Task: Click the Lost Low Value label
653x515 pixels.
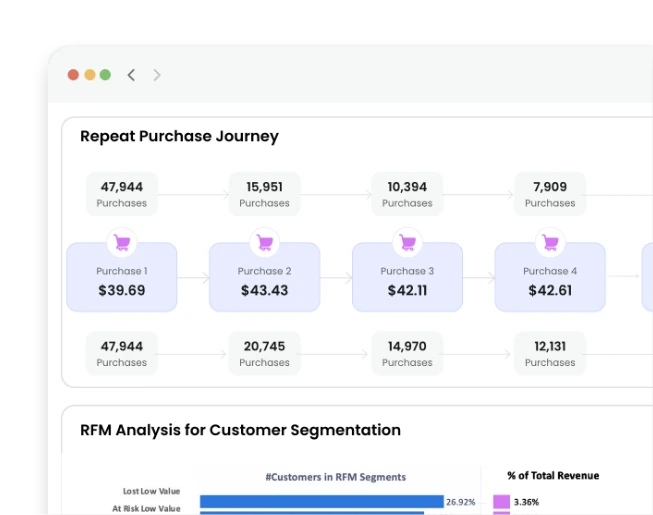Action: pos(151,491)
